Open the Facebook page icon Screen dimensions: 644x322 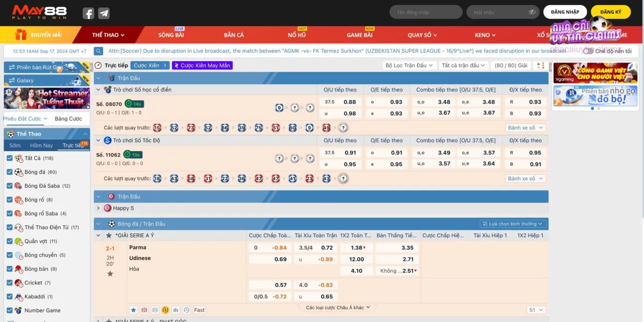(x=88, y=13)
